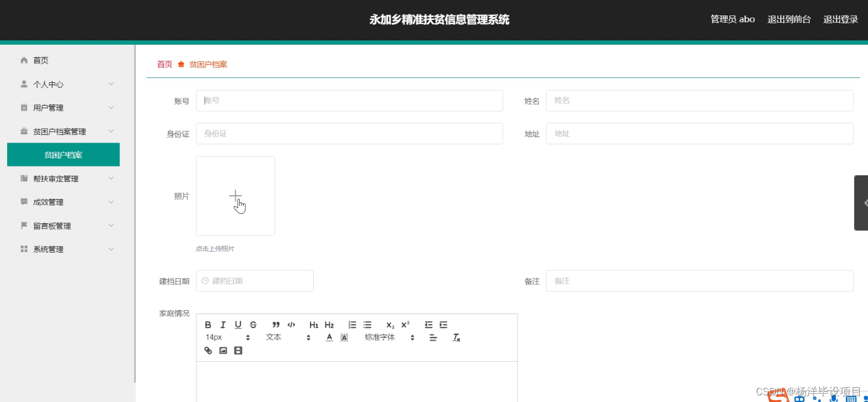Create an ordered numbered list
868x402 pixels.
click(x=352, y=325)
